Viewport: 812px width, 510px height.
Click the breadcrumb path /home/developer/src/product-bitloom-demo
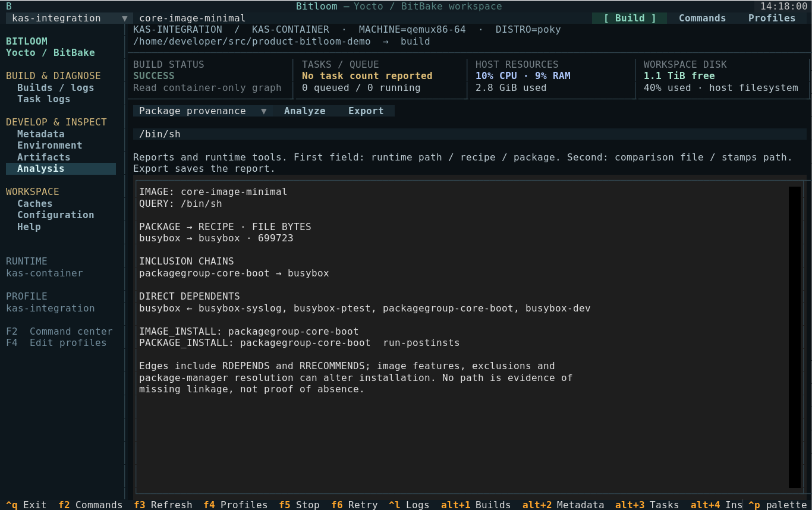pyautogui.click(x=251, y=42)
